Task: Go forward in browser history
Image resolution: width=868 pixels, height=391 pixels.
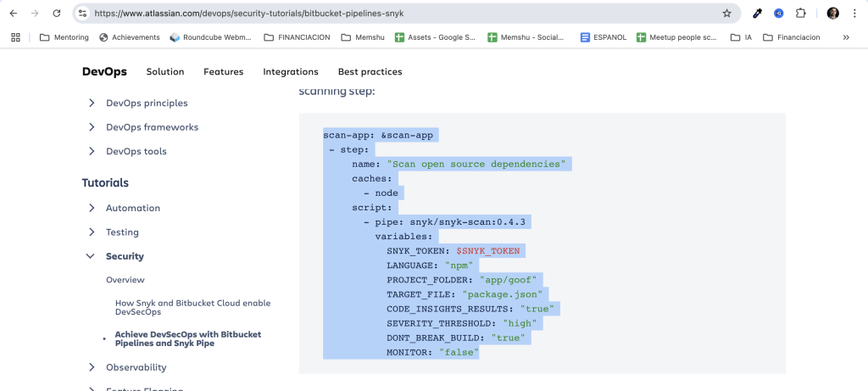Action: 35,14
